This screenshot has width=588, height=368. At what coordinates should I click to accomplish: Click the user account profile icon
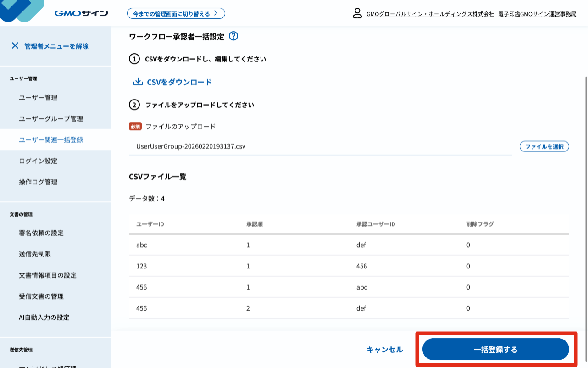pos(357,13)
